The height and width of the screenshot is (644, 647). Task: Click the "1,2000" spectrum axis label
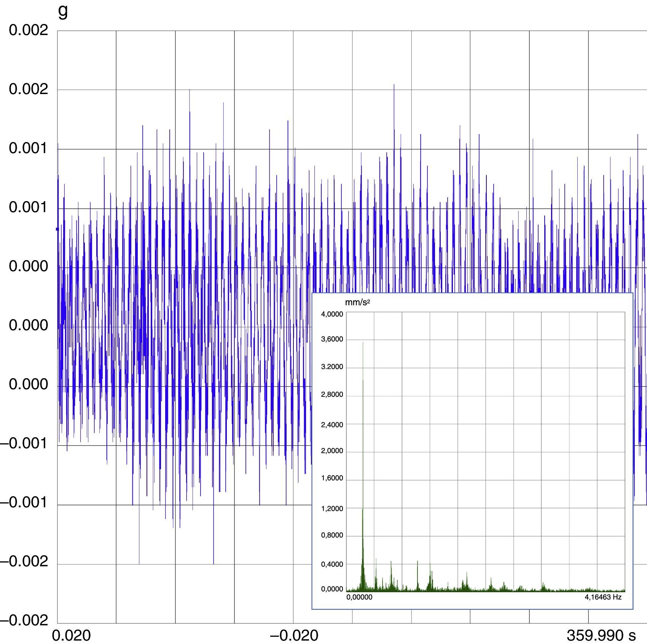coord(332,508)
